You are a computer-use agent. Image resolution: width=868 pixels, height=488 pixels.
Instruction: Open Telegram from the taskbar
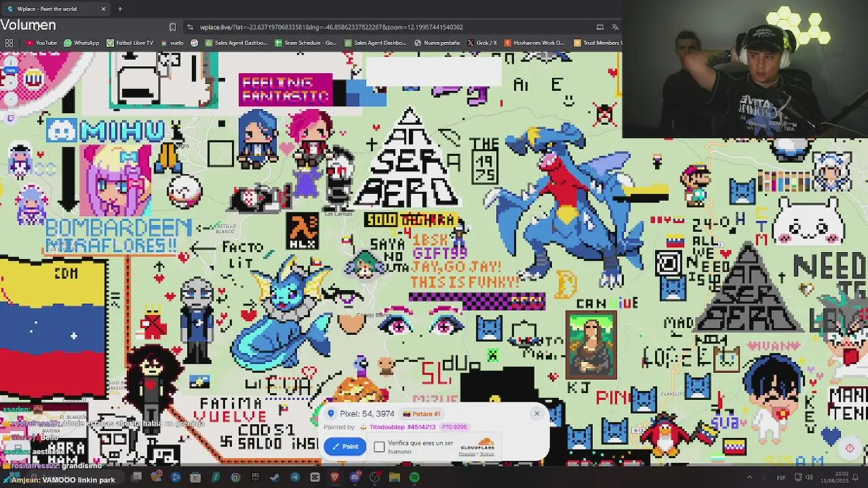295,478
